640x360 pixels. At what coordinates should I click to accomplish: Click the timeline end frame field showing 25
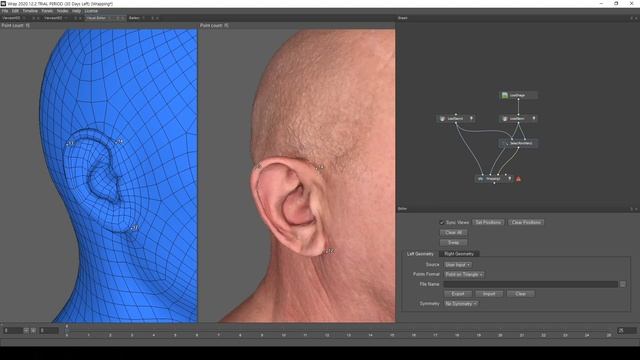(626, 331)
